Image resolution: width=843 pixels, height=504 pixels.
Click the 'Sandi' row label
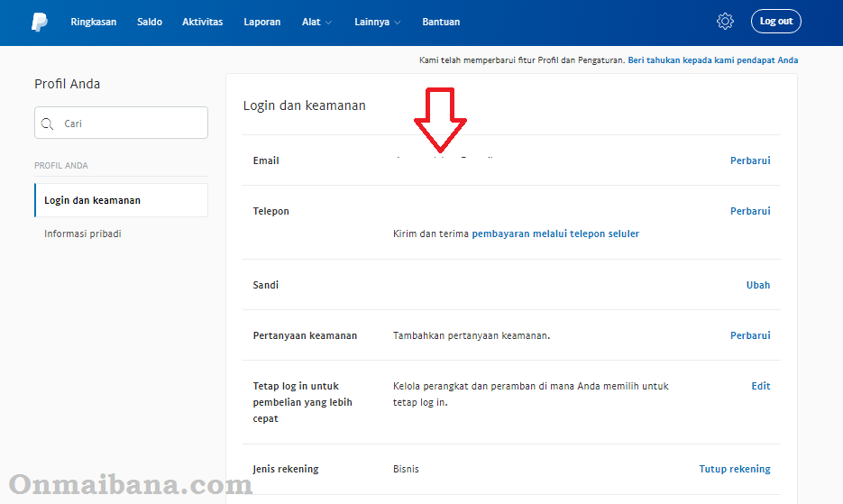point(266,285)
